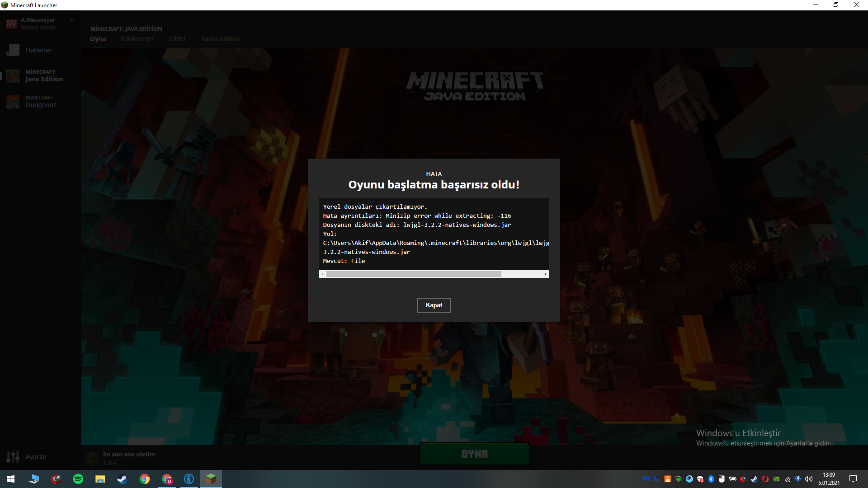
Task: Click the left scroll arrow in error box
Action: [x=322, y=274]
